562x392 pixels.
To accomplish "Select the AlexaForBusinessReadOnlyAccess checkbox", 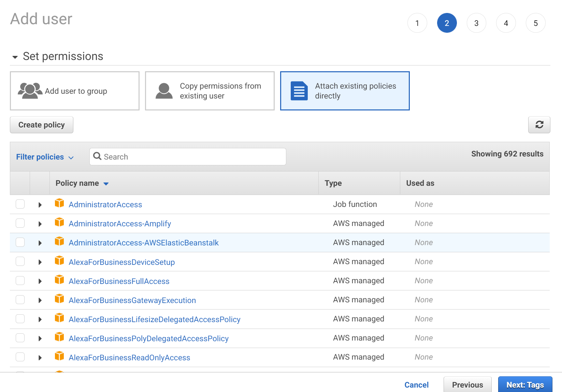I will [x=20, y=357].
